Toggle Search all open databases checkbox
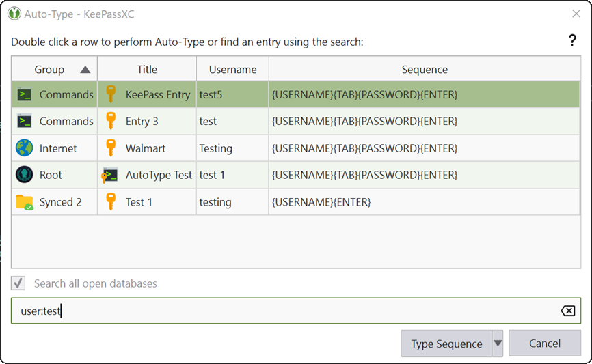Image resolution: width=592 pixels, height=364 pixels. click(x=18, y=283)
